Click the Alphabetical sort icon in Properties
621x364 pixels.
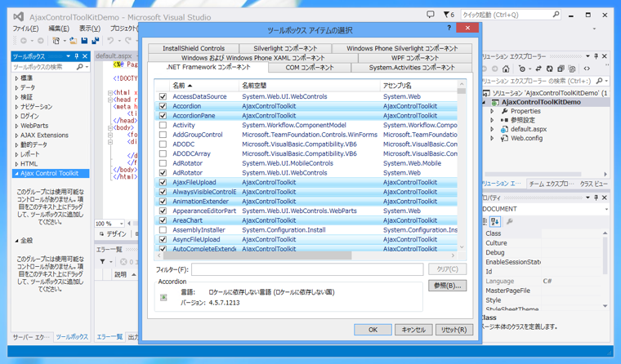(x=494, y=221)
